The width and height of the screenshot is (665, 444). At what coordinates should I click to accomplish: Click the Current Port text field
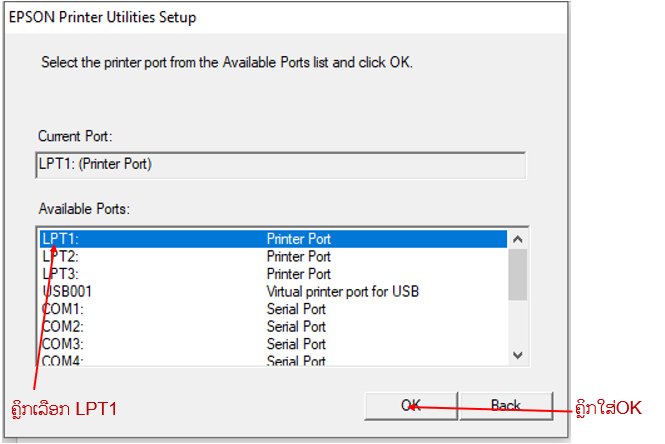280,165
